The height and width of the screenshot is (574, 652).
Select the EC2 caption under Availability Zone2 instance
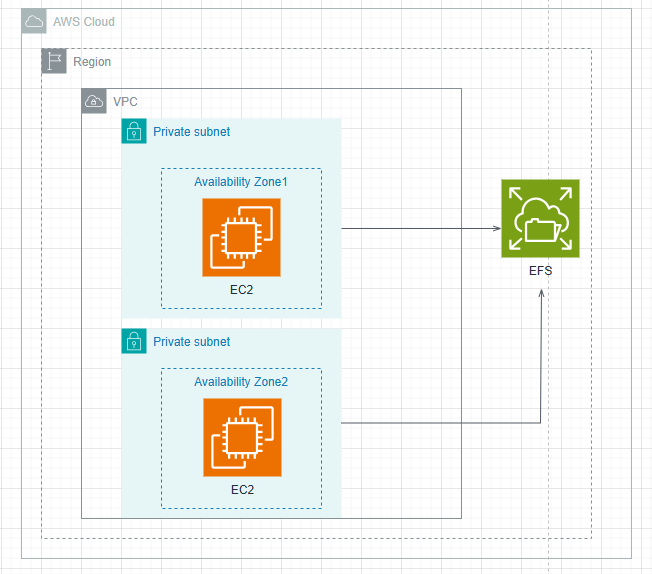pyautogui.click(x=241, y=489)
